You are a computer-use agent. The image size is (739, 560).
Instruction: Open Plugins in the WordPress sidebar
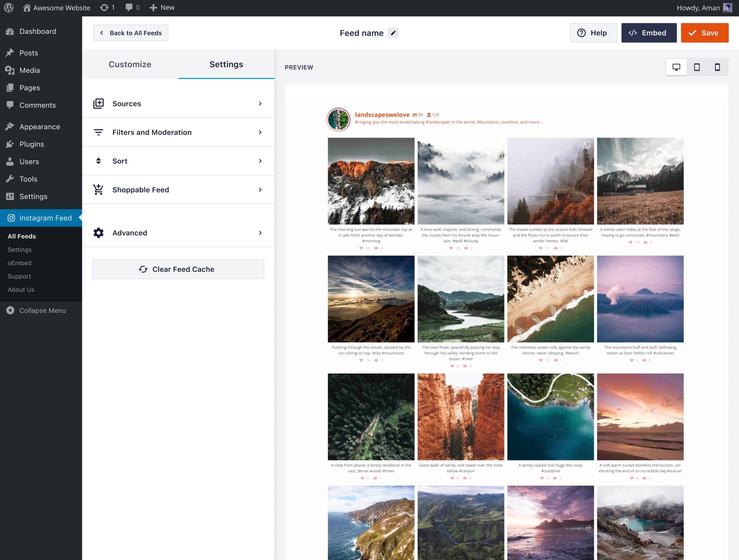point(32,144)
